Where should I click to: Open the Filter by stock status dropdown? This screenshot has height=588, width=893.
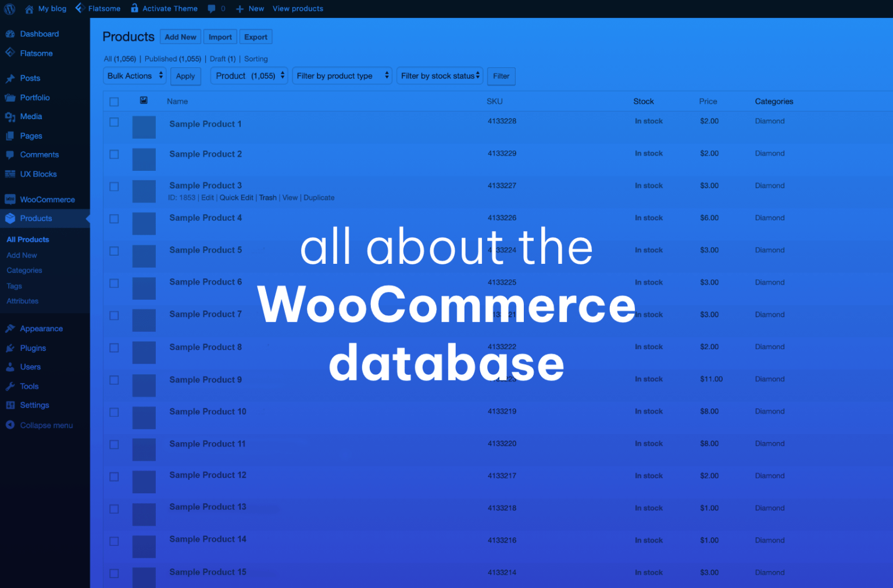click(x=440, y=76)
